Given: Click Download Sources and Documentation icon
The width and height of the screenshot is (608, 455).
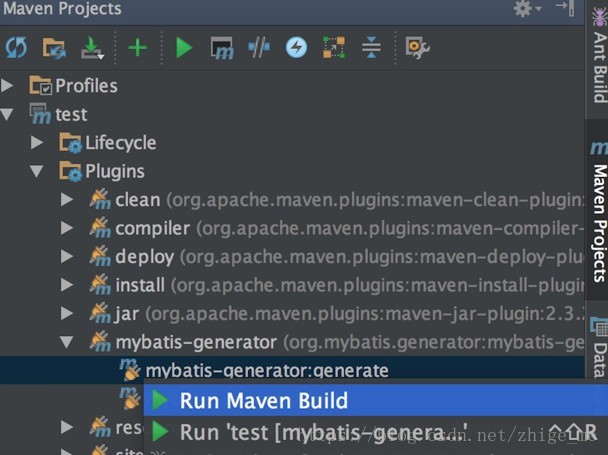Looking at the screenshot, I should click(x=92, y=48).
